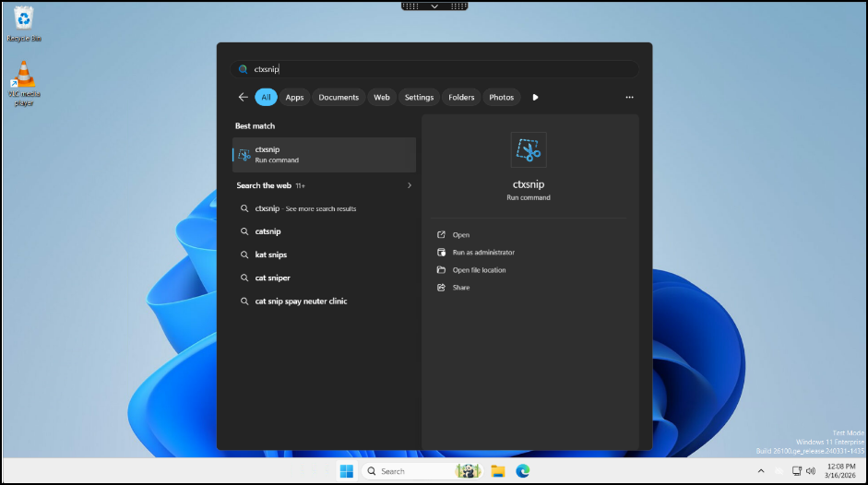This screenshot has width=868, height=485.
Task: Choose Run as administrator option
Action: pyautogui.click(x=483, y=253)
